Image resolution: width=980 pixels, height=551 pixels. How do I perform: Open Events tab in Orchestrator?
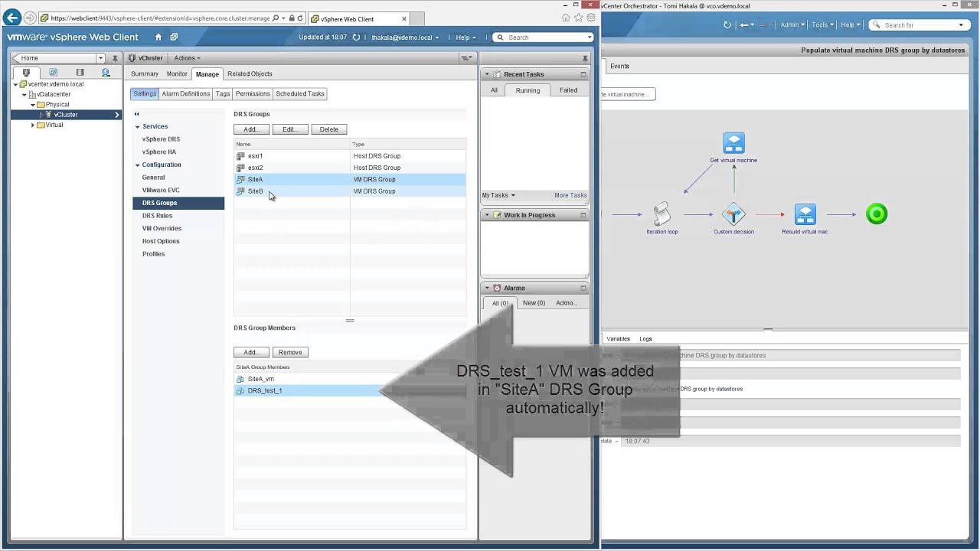619,66
